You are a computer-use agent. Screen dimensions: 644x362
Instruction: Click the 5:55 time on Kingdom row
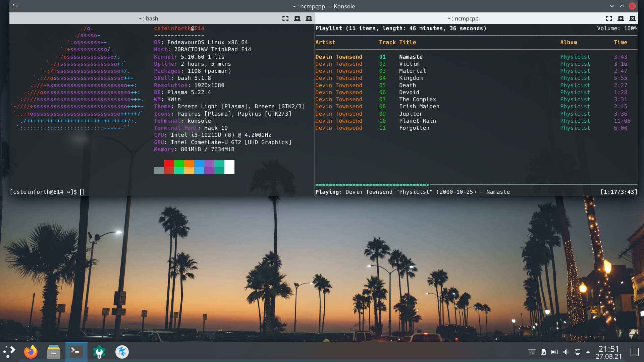click(621, 78)
